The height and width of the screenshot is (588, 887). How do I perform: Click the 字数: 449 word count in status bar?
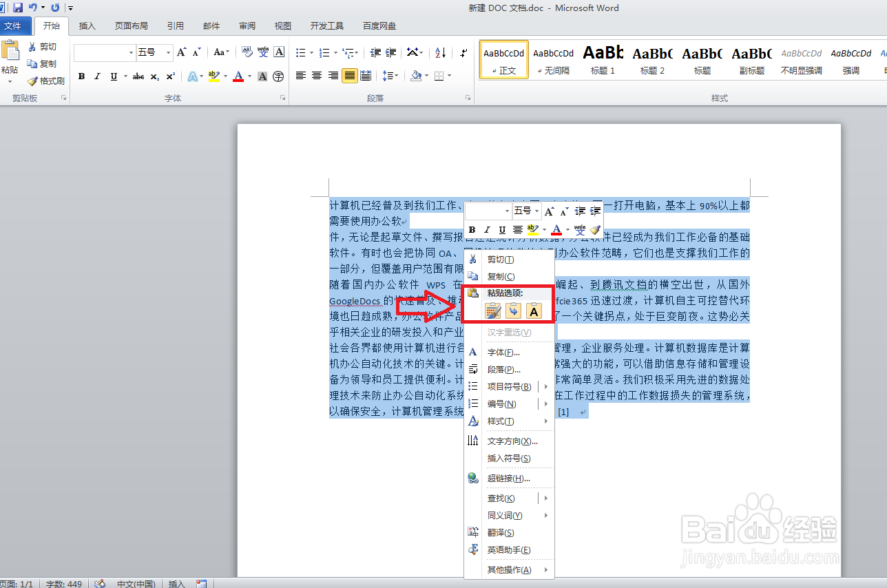point(64,584)
